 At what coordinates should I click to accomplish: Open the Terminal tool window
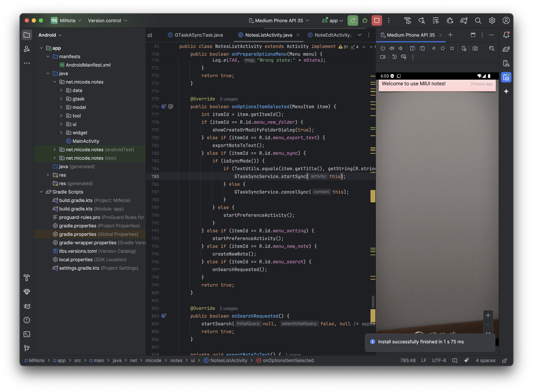coord(27,334)
